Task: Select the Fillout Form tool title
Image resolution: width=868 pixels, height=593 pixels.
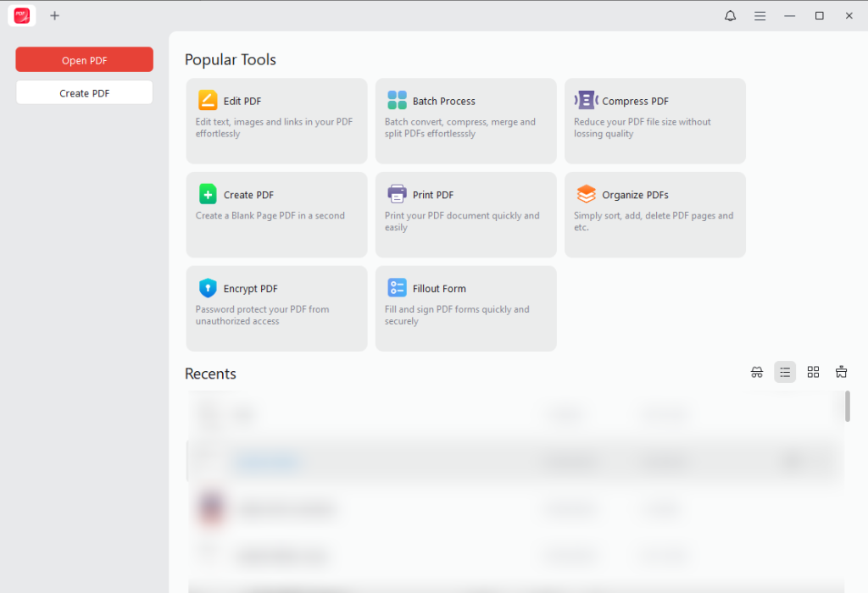Action: coord(439,289)
